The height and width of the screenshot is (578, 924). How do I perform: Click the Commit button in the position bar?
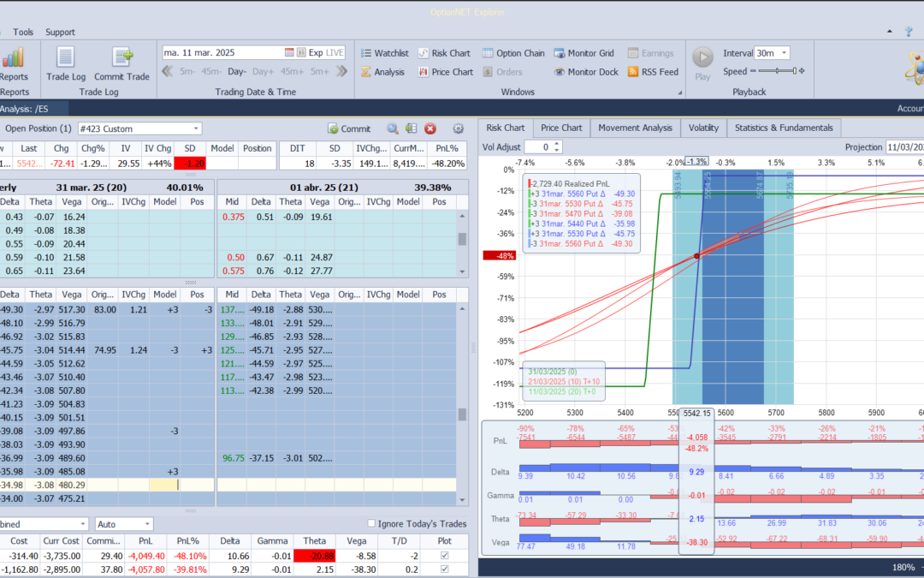(349, 128)
